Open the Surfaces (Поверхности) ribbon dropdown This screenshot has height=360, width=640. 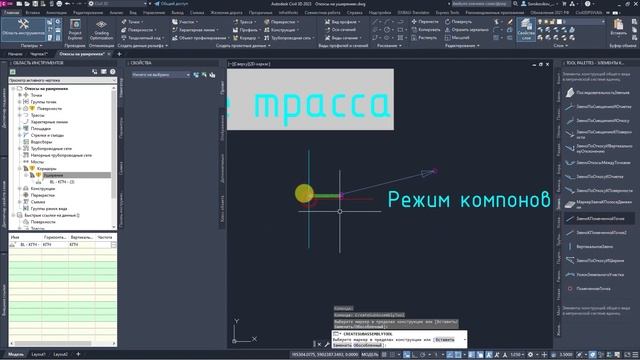pyautogui.click(x=139, y=30)
